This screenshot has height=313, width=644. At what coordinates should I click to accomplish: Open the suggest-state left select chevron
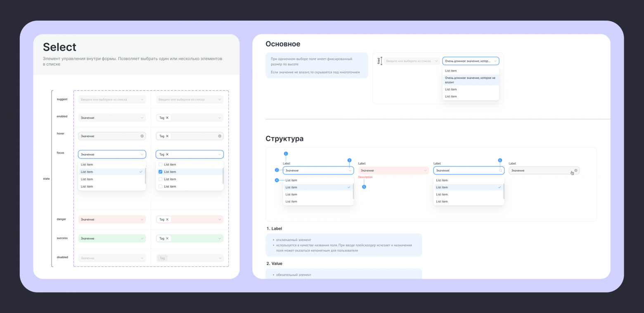[142, 100]
